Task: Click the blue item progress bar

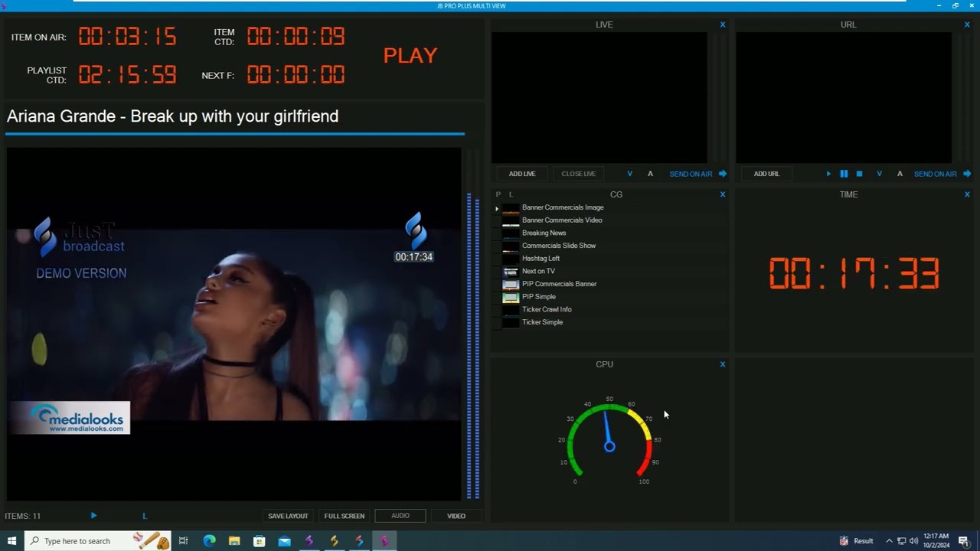Action: coord(235,134)
